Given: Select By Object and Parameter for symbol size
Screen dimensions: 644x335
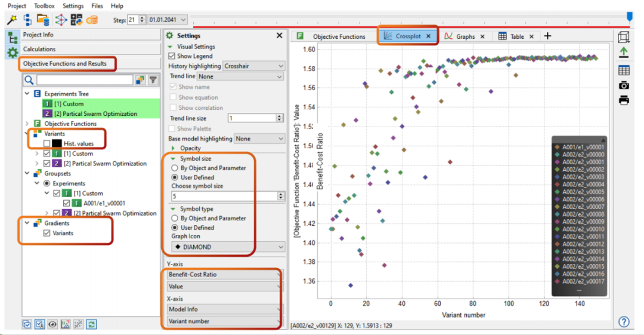Looking at the screenshot, I should [175, 168].
